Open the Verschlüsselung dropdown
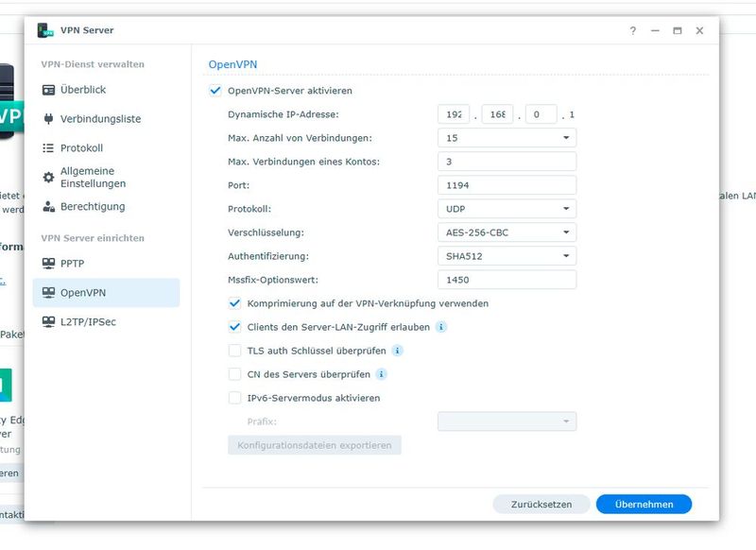Viewport: 756px width, 550px height. [x=507, y=232]
